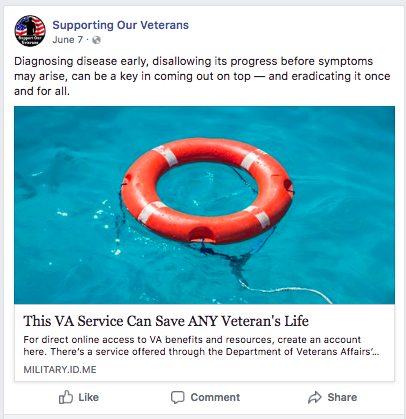Click the Share arrow icon
The height and width of the screenshot is (419, 406).
click(x=315, y=397)
